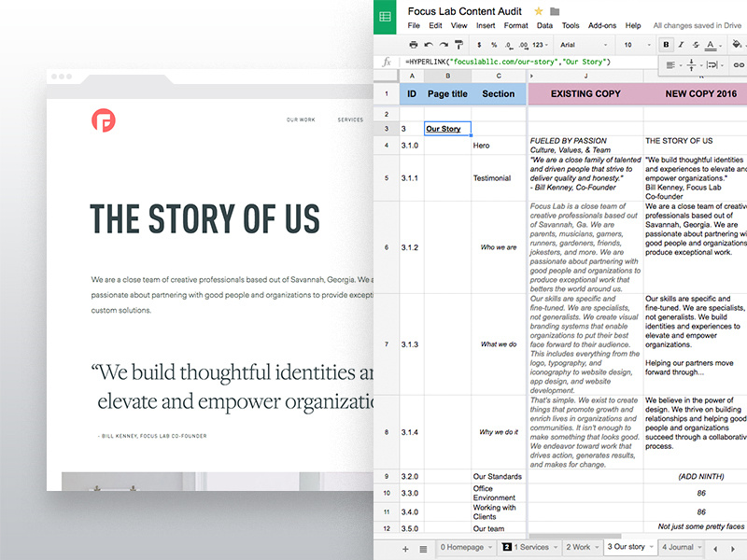Format as currency with the dollar icon
The width and height of the screenshot is (747, 560).
pyautogui.click(x=479, y=45)
